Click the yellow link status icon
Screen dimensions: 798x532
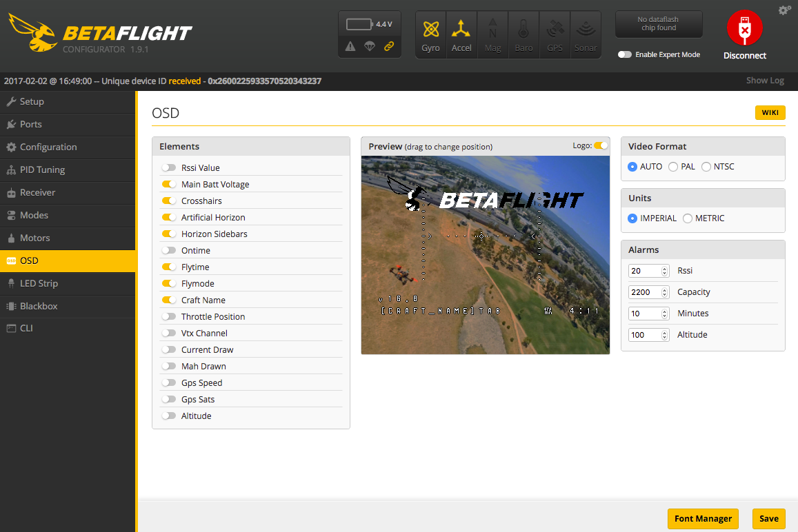coord(389,46)
